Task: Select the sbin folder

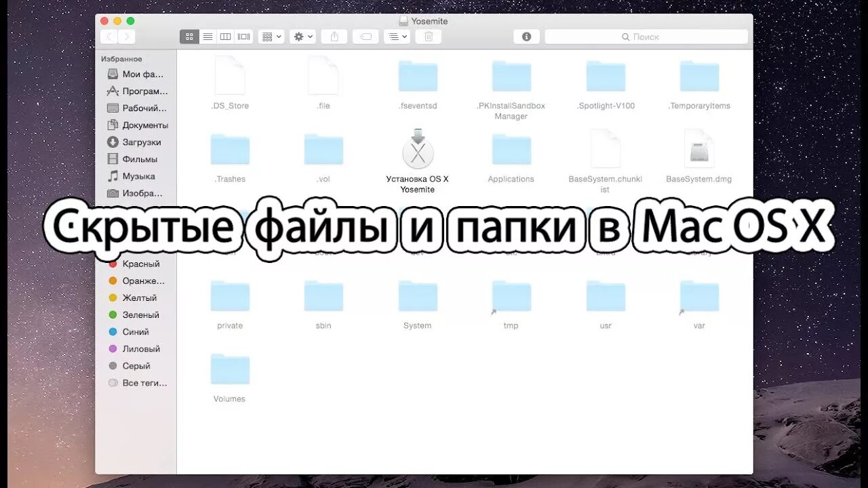Action: click(323, 296)
